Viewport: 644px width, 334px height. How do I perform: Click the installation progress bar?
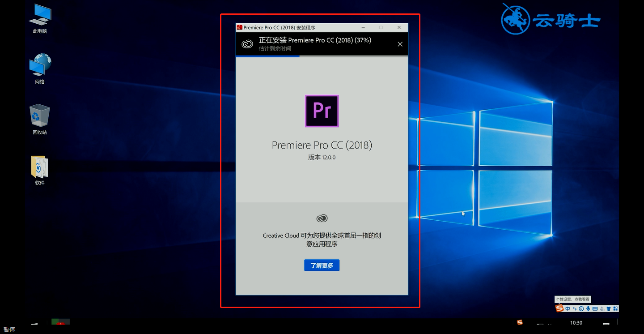tap(322, 56)
